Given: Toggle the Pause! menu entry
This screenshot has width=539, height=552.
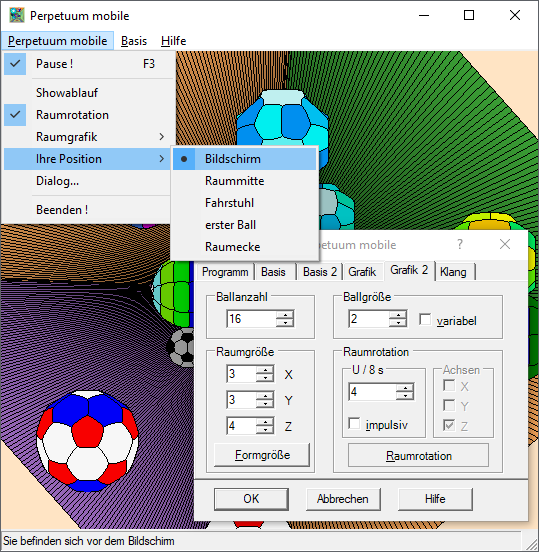Looking at the screenshot, I should coord(89,64).
